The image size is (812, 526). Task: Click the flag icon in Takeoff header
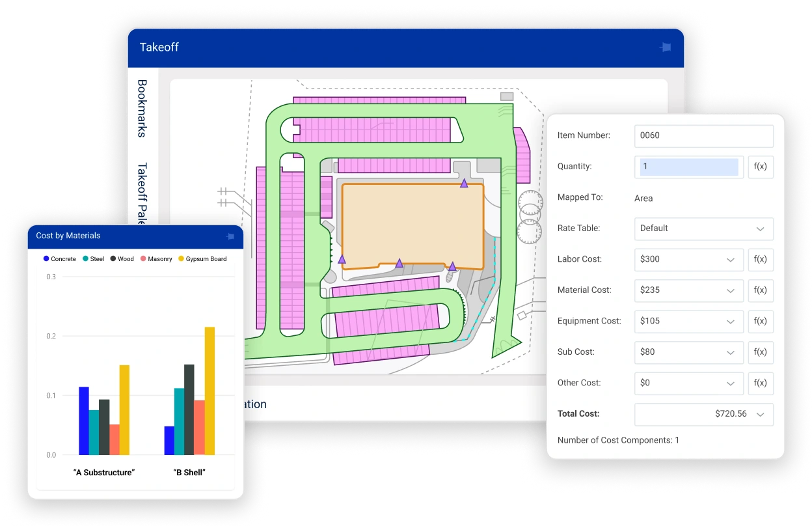point(665,48)
